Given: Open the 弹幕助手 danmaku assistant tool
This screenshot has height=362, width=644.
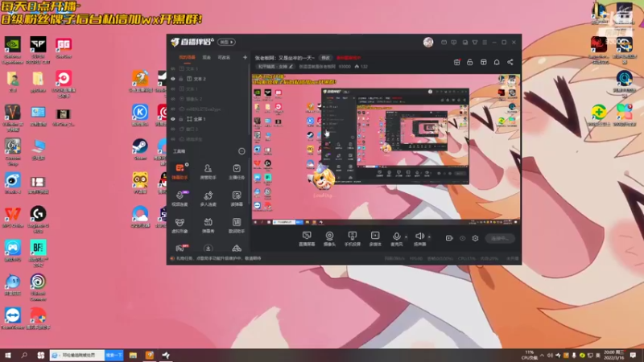Looking at the screenshot, I should pyautogui.click(x=180, y=171).
